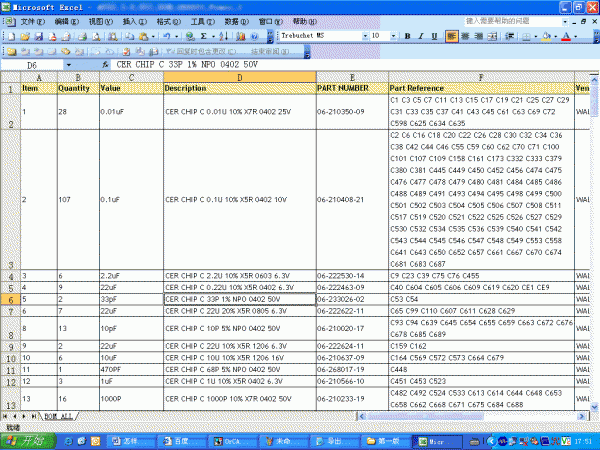Open the Borders style dropdown arrow
This screenshot has height=450, width=600.
coord(536,36)
